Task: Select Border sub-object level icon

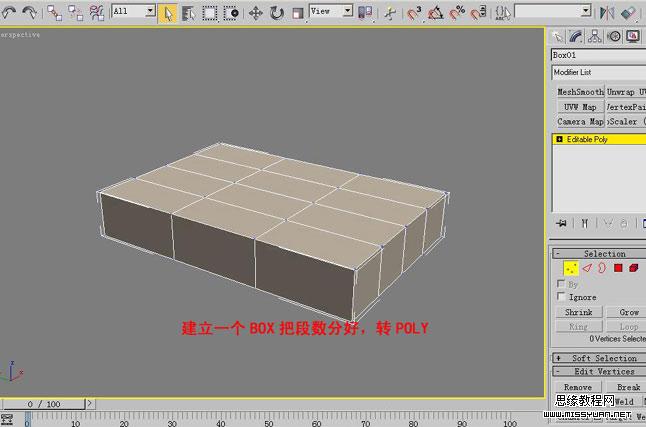Action: 602,268
